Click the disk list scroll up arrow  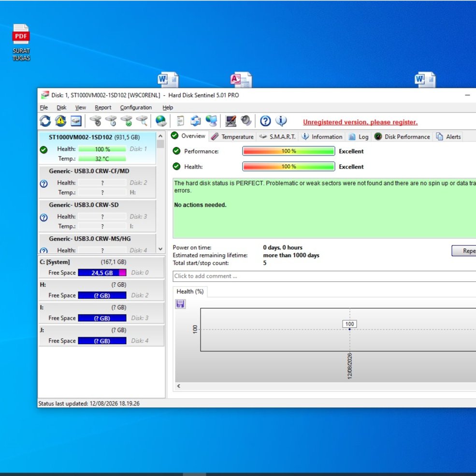[x=160, y=136]
